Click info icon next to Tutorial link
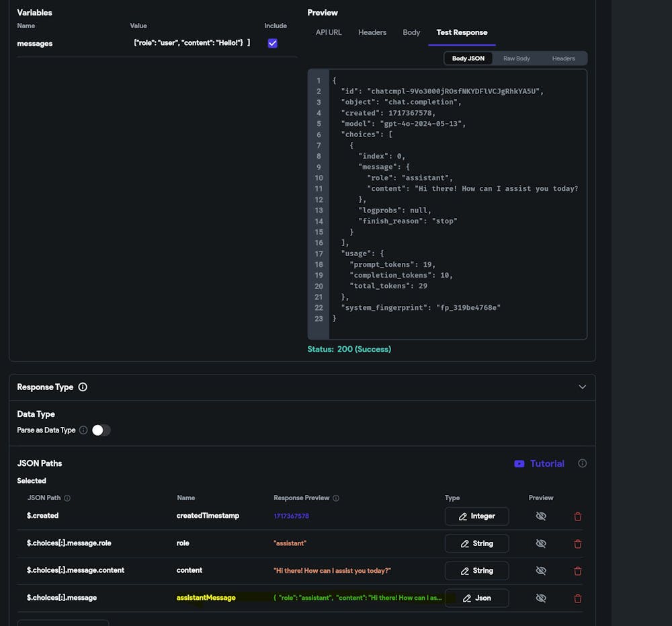Screen dimensions: 672x626 coord(582,463)
